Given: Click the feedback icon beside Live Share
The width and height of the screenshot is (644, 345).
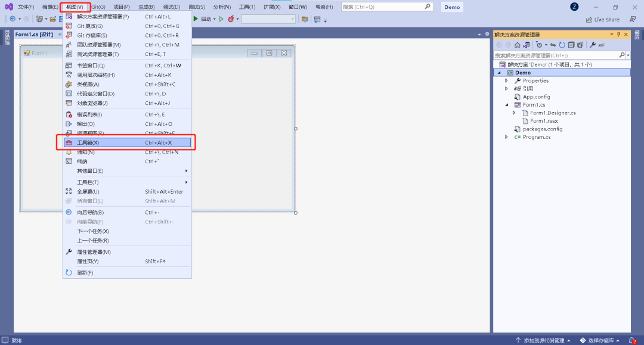Looking at the screenshot, I should click(x=633, y=19).
